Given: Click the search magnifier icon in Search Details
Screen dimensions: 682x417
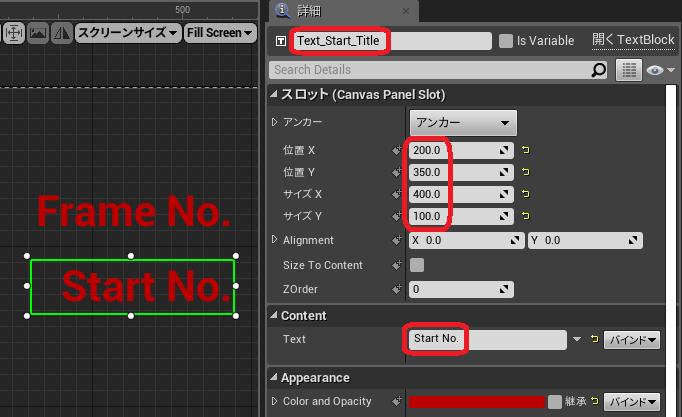Looking at the screenshot, I should coord(599,70).
